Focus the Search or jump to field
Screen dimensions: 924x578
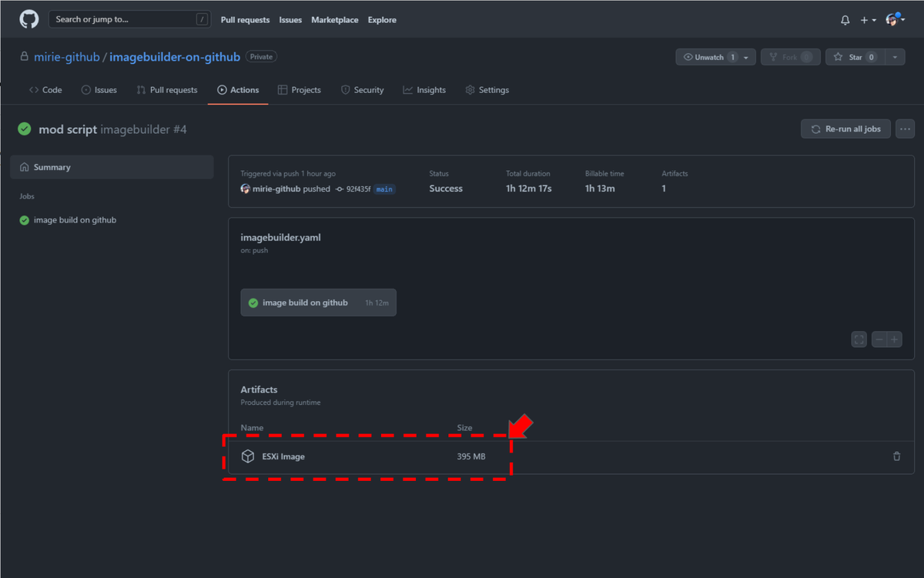click(x=129, y=19)
